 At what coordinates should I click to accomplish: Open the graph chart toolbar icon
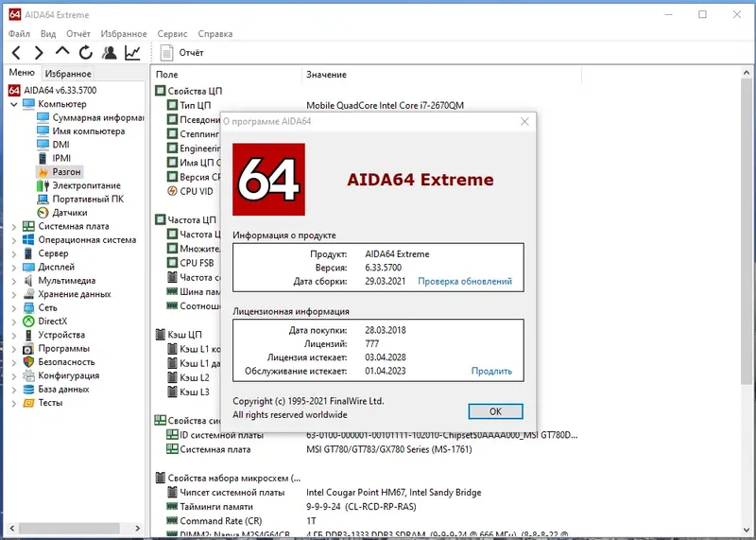132,52
